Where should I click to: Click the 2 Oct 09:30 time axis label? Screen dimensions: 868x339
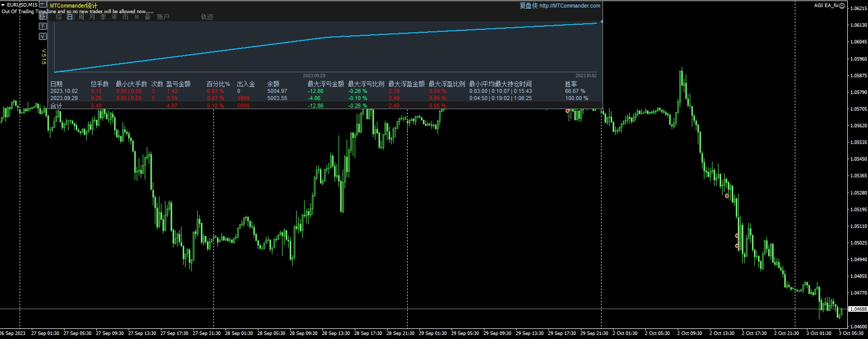[689, 333]
